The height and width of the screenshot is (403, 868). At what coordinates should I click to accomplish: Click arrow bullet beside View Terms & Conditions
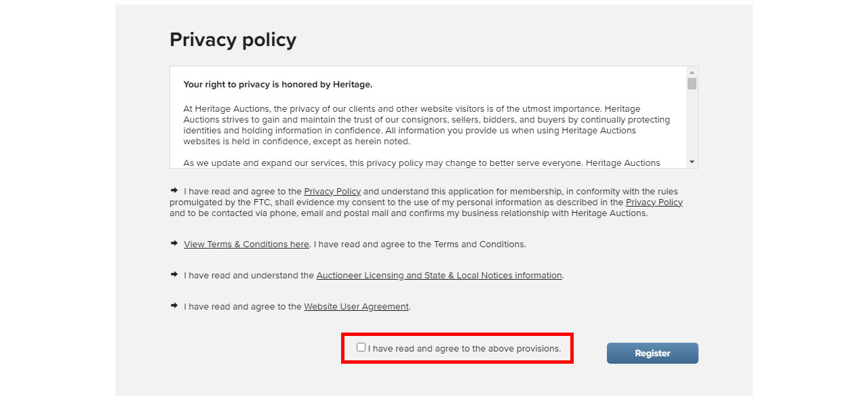click(174, 243)
